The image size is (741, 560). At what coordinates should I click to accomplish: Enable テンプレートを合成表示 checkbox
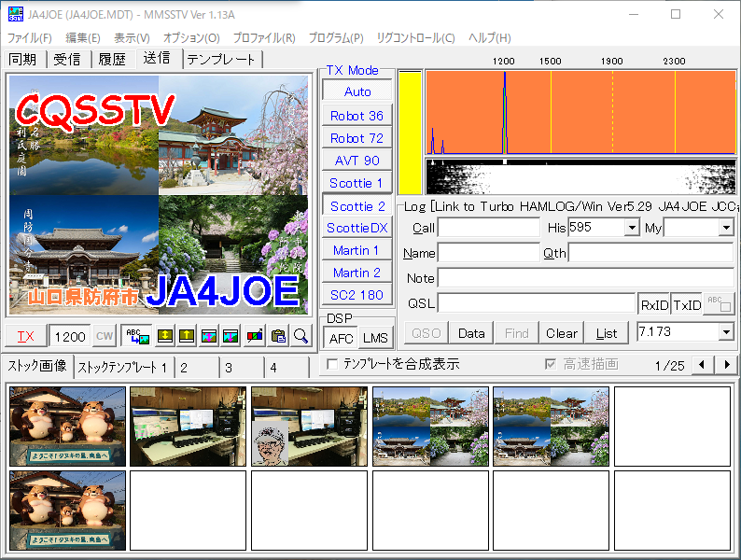click(x=332, y=364)
